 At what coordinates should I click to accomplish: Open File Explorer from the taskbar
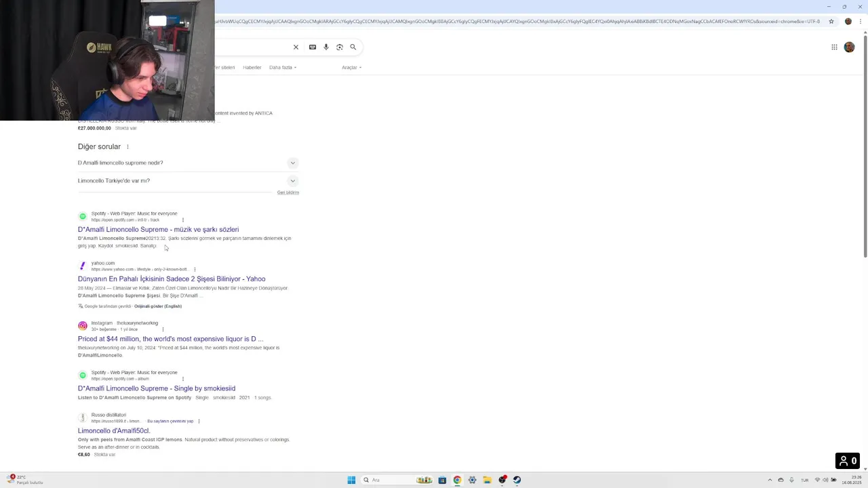tap(487, 480)
